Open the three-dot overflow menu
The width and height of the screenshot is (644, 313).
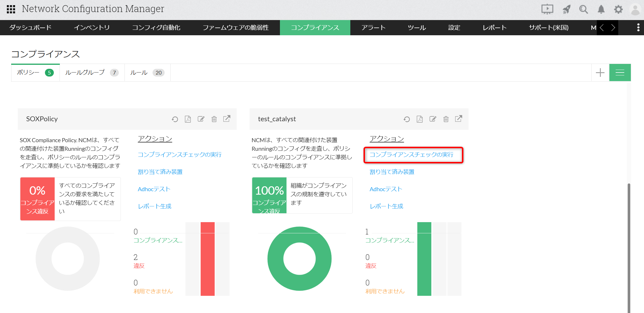click(x=638, y=28)
